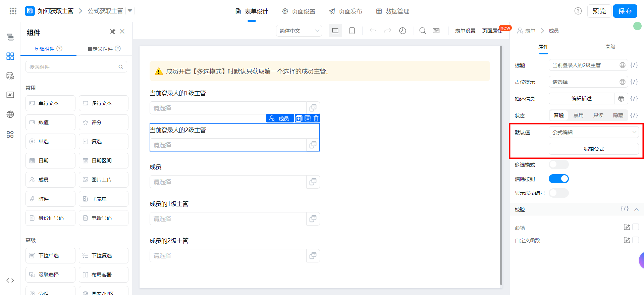
Task: Set status to 只读
Action: (598, 115)
